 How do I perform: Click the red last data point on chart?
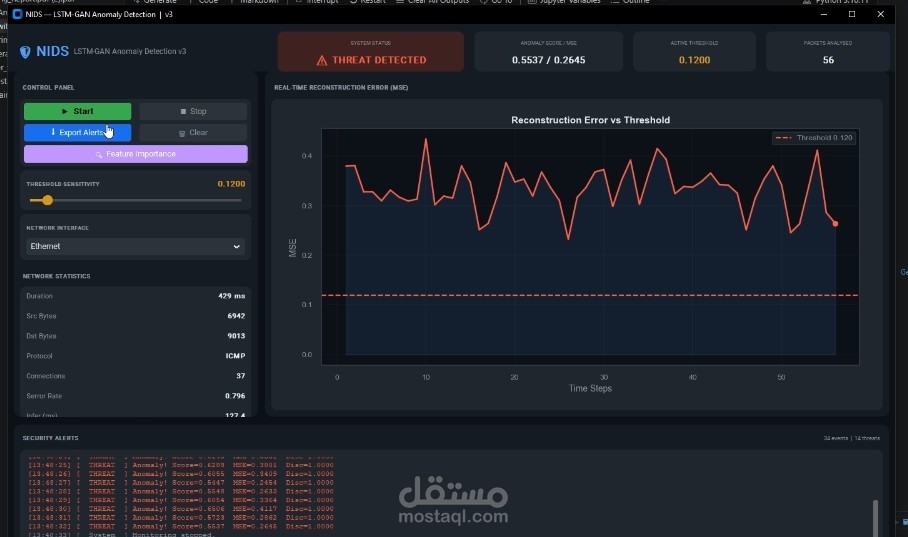tap(835, 224)
